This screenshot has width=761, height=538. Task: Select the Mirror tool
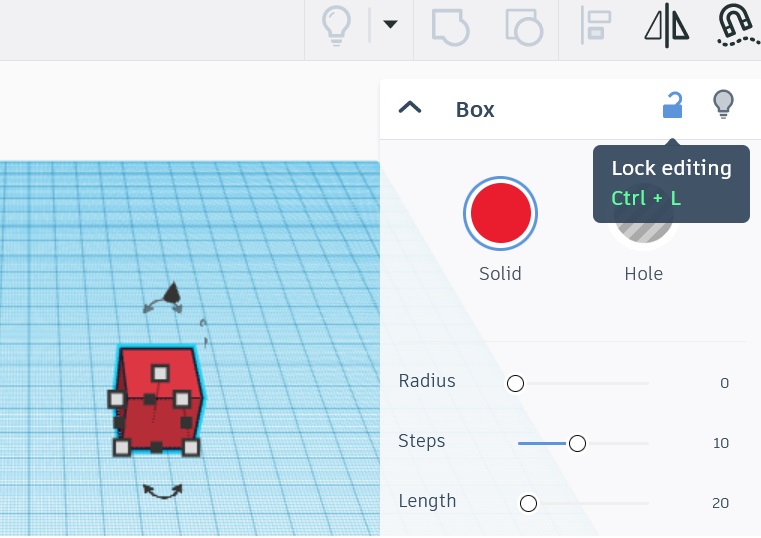pos(667,25)
